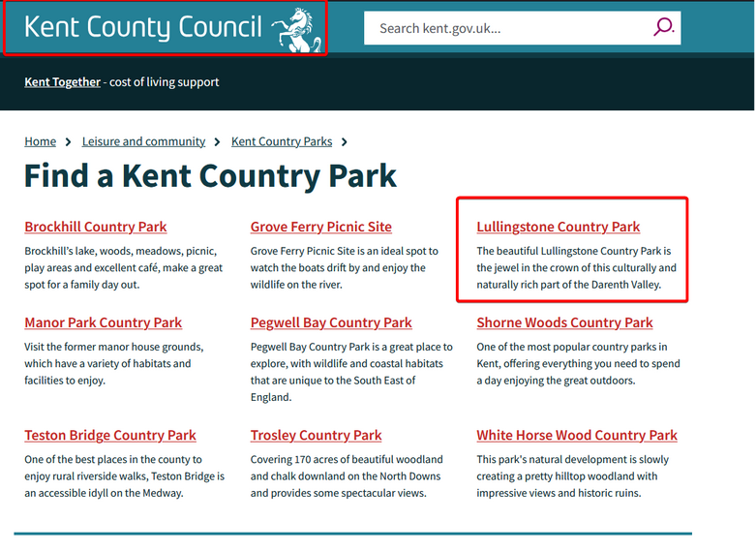This screenshot has height=551, width=756.
Task: Open Manor Park Country Park link
Action: (x=104, y=322)
